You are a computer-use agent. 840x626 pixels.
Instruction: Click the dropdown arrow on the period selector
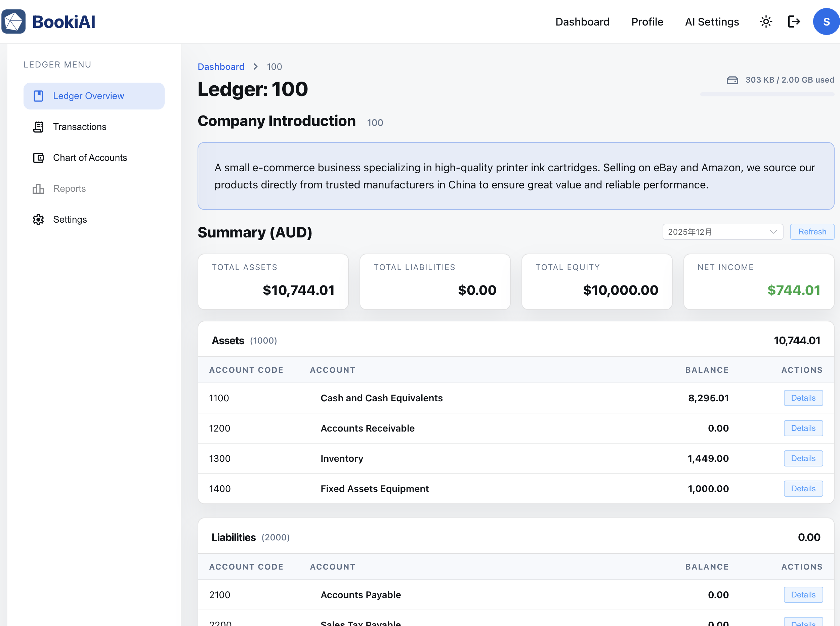tap(773, 231)
